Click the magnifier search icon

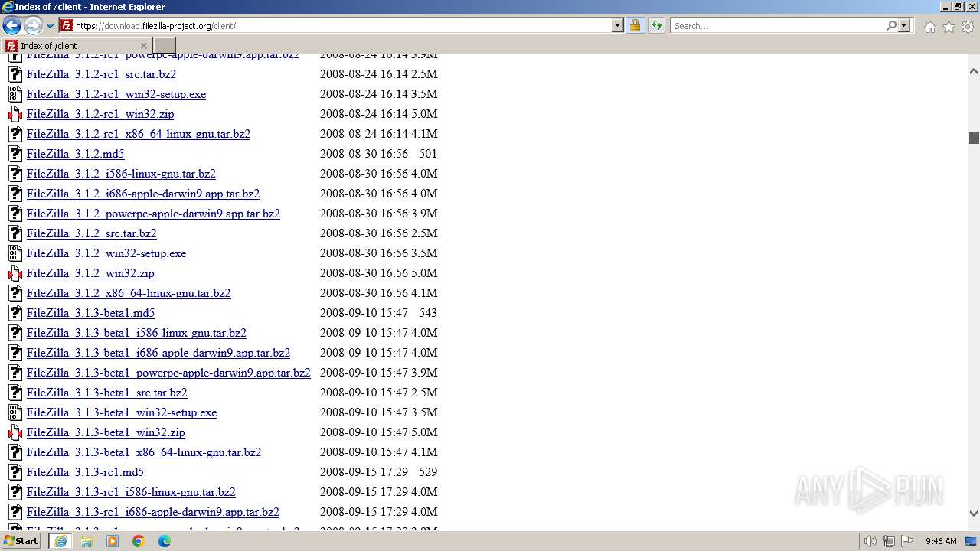(x=891, y=25)
